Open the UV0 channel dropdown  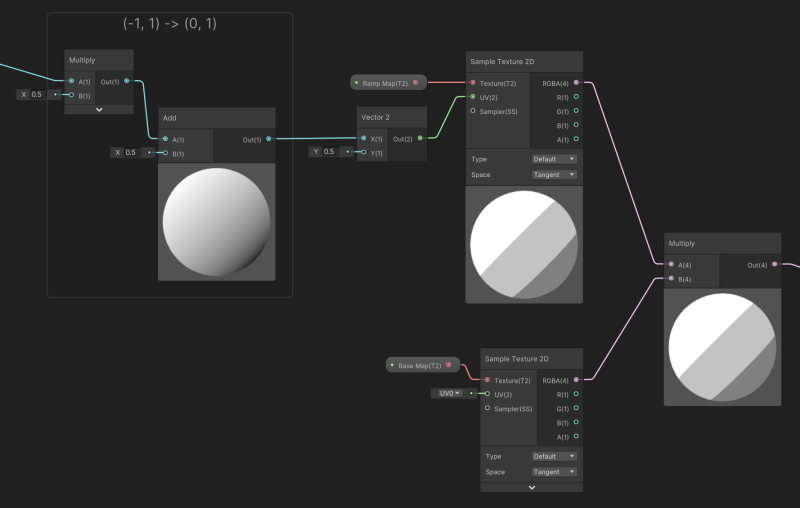click(451, 393)
